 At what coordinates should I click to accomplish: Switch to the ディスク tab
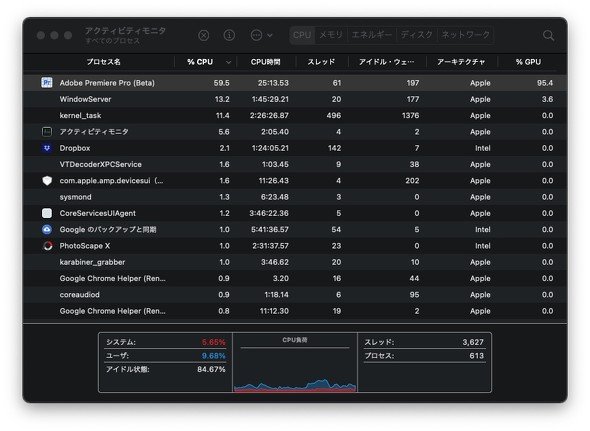click(417, 35)
